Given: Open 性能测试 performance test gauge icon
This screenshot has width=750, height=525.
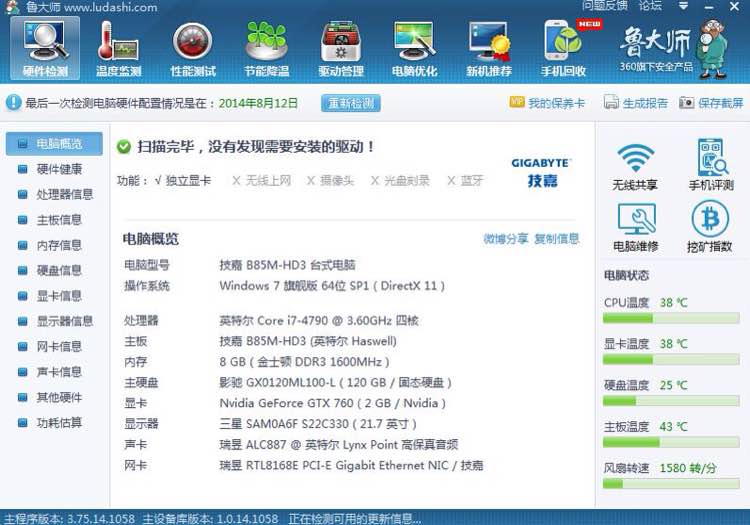Looking at the screenshot, I should pyautogui.click(x=193, y=49).
